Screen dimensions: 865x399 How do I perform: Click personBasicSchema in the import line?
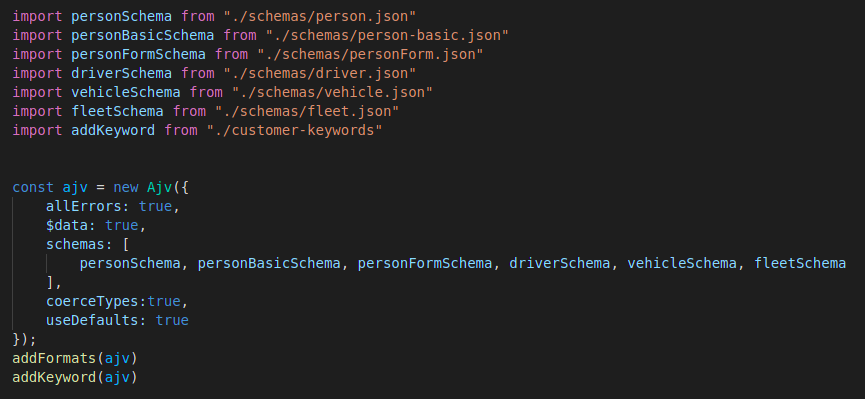142,35
